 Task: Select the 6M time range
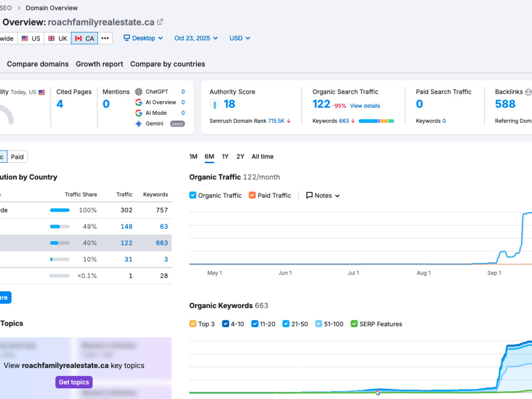(x=209, y=156)
